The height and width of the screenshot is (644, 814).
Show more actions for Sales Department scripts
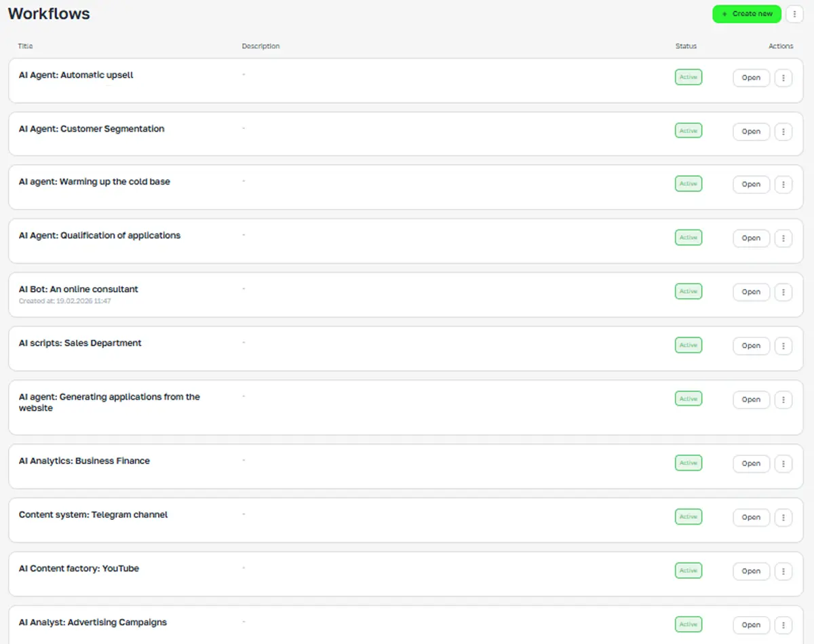pos(783,346)
